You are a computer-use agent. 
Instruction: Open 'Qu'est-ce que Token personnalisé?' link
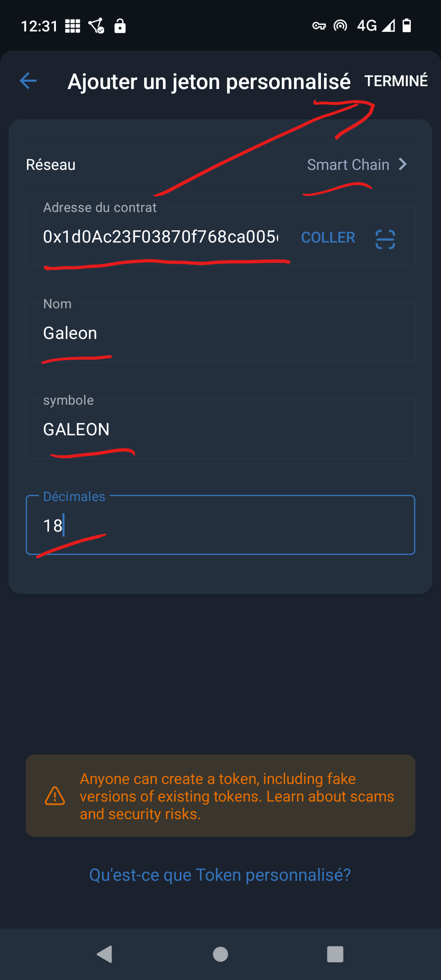point(220,875)
